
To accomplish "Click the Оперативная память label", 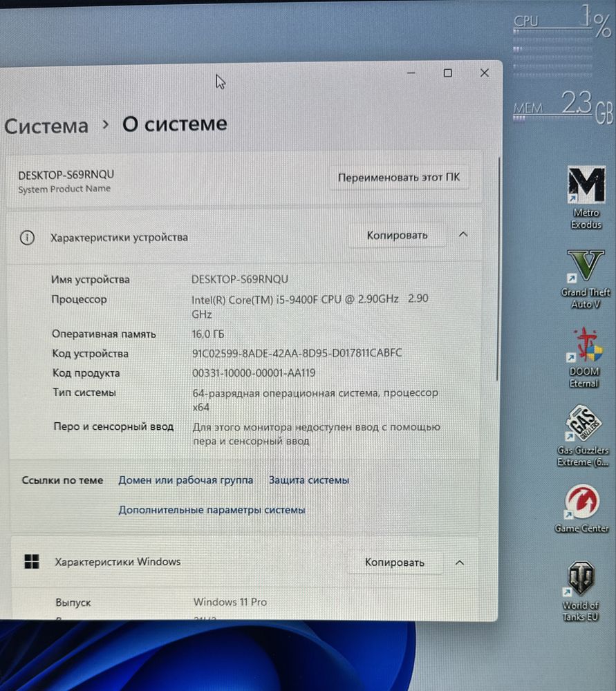I will point(104,334).
